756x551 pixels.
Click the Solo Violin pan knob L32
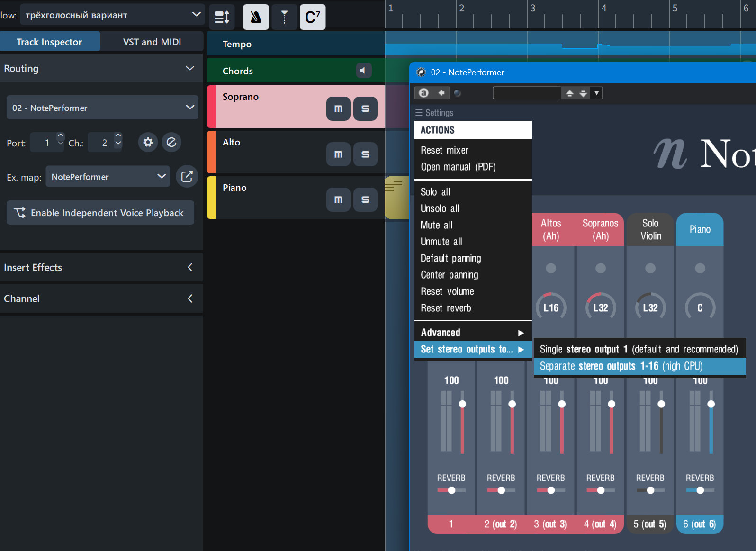pos(650,308)
